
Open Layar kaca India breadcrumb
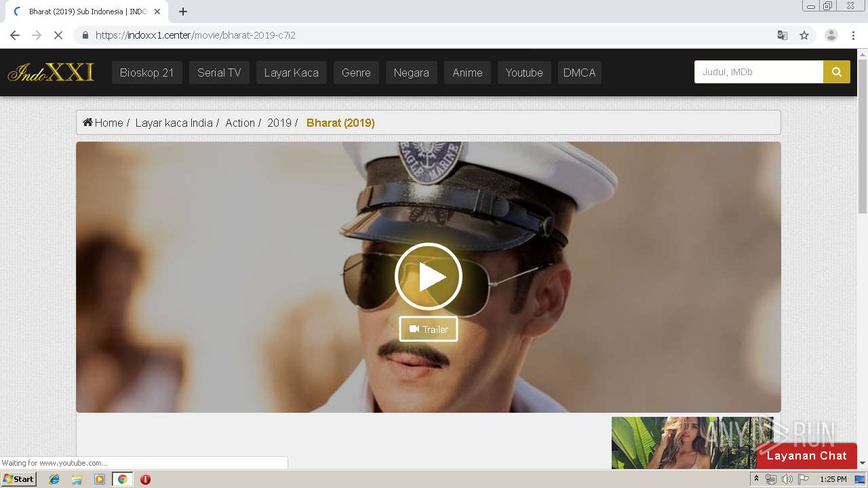(x=174, y=123)
